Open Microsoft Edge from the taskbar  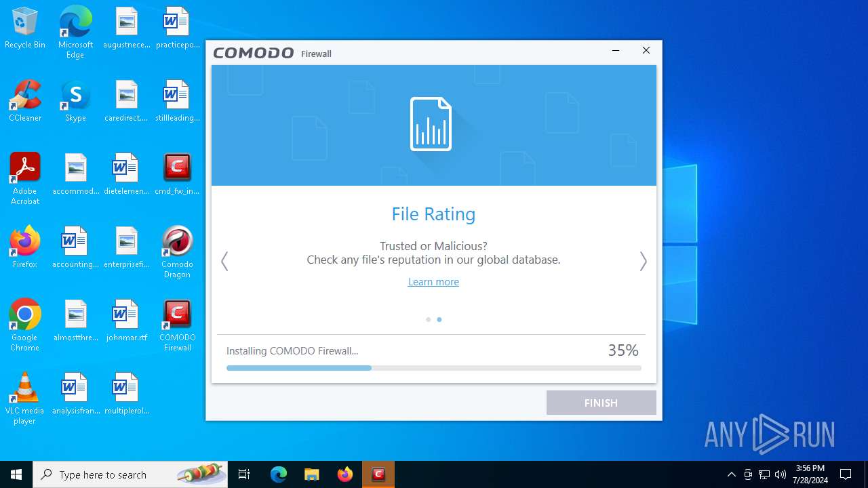[x=279, y=474]
